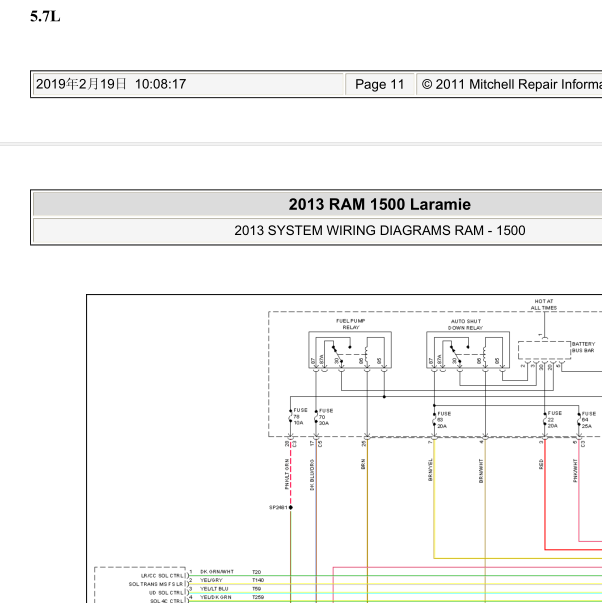Click the vertical "PNK/WHT" wire label
The image size is (602, 603).
click(x=575, y=471)
